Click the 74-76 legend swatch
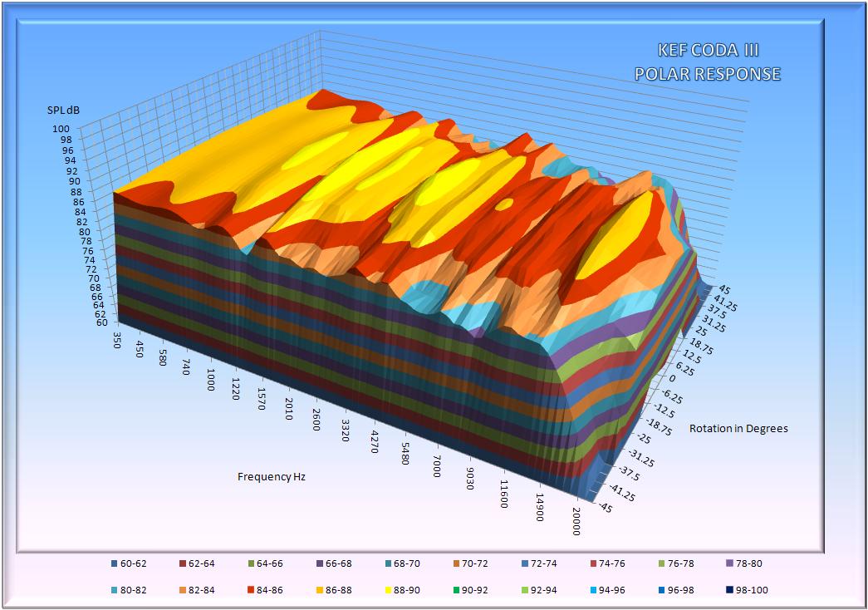The height and width of the screenshot is (610, 868). coord(593,563)
